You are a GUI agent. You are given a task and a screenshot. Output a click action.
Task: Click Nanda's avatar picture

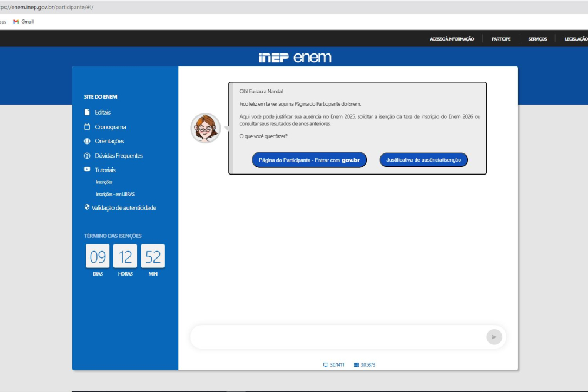(205, 128)
